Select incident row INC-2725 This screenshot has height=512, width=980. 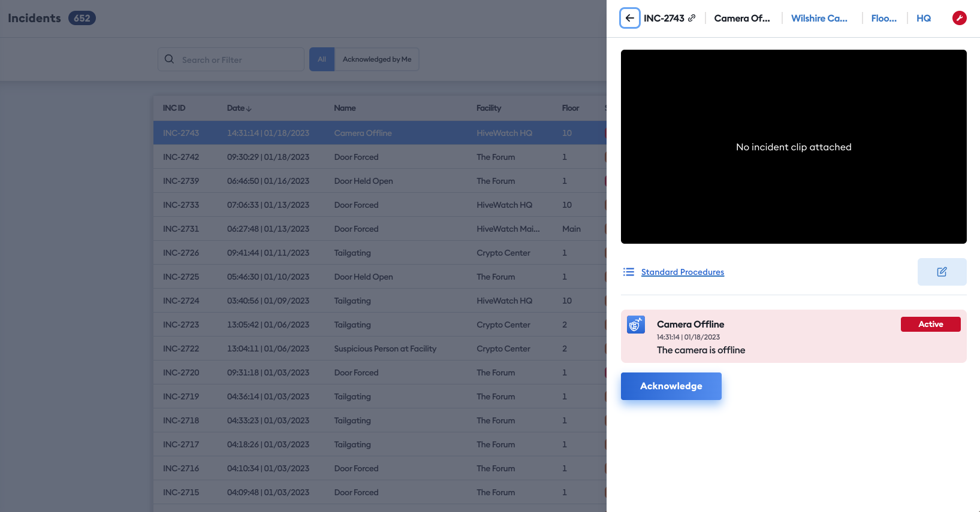click(x=380, y=277)
